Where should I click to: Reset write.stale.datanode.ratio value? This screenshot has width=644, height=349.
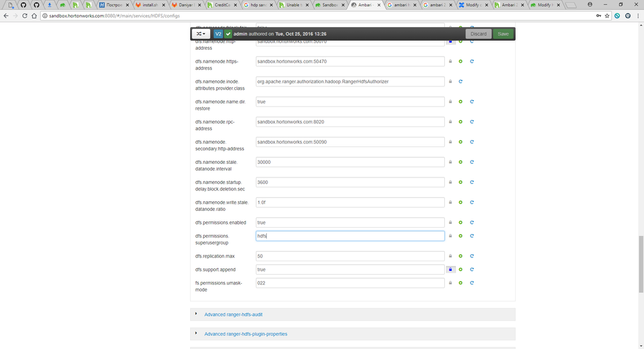coord(472,203)
